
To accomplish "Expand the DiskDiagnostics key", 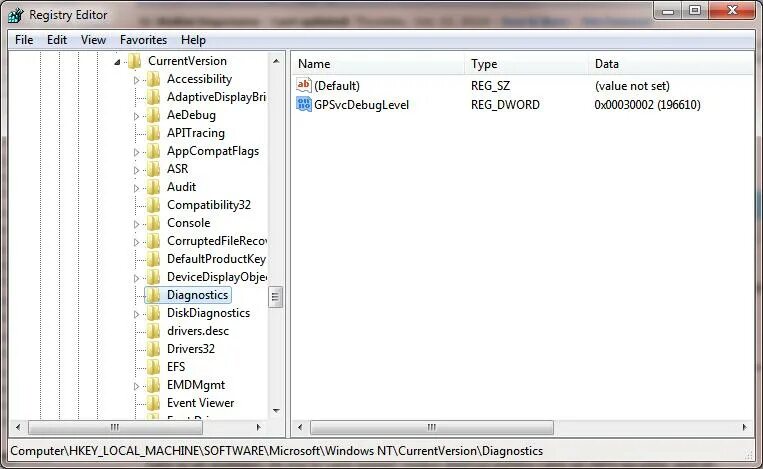I will 136,314.
